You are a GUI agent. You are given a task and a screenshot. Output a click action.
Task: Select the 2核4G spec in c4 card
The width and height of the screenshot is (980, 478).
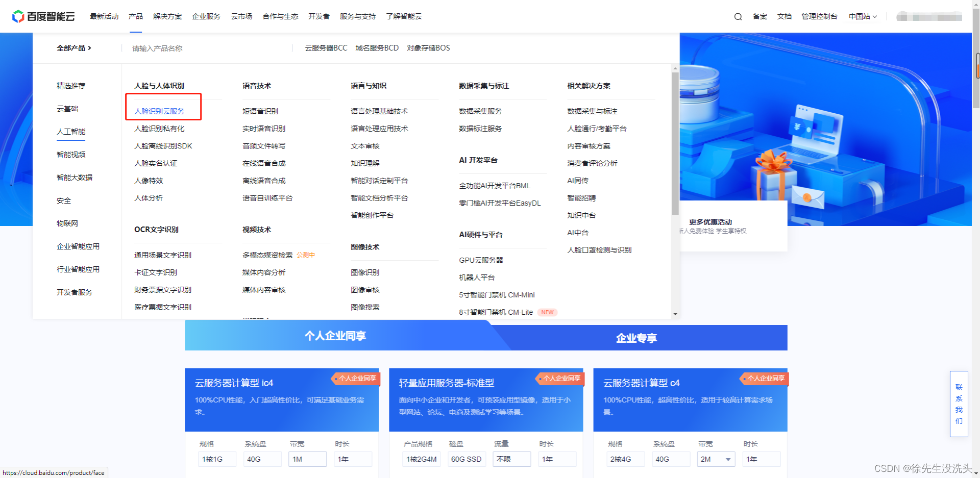coord(625,459)
